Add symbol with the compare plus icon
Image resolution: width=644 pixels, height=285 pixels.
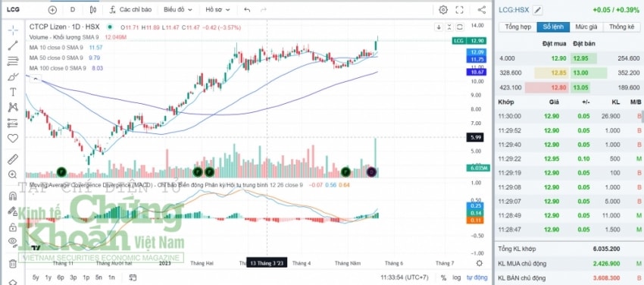point(52,10)
